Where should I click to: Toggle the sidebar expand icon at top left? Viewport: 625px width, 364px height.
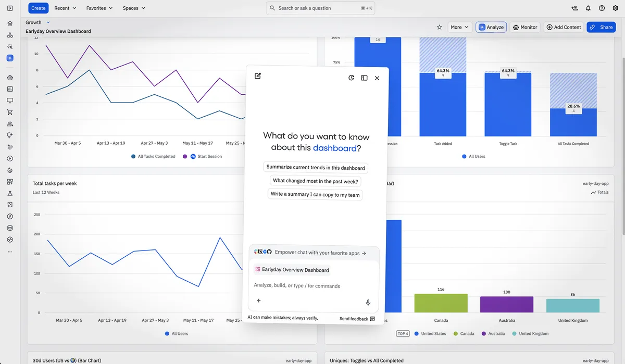point(10,8)
